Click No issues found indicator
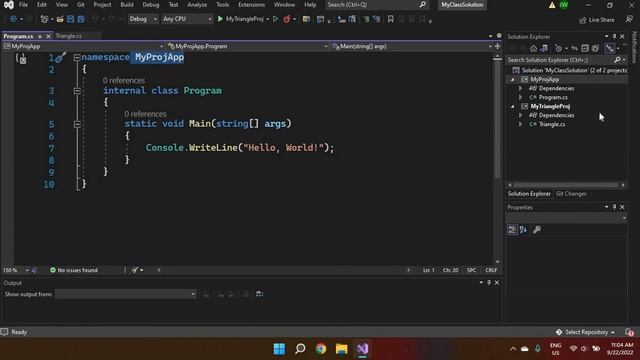The height and width of the screenshot is (360, 640). coord(74,270)
